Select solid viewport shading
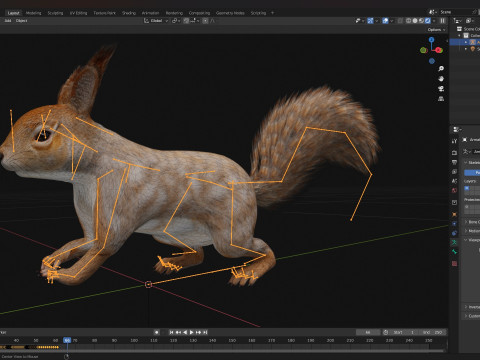This screenshot has height=360, width=480. coord(415,21)
